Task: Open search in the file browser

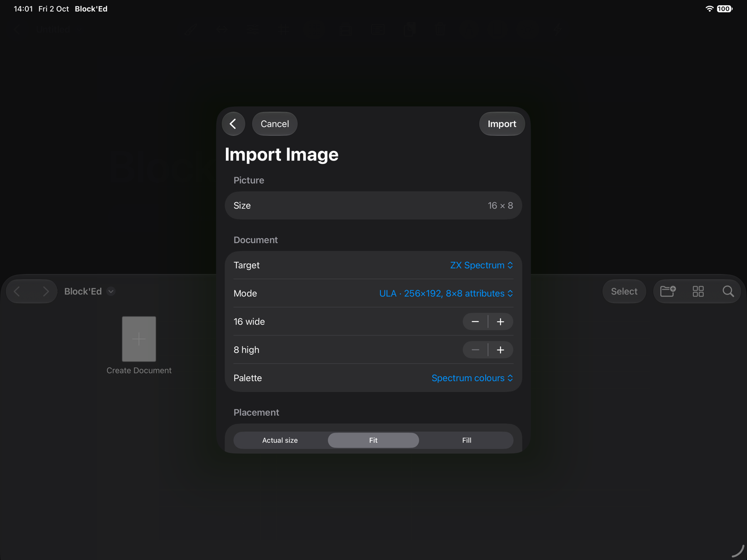Action: (x=728, y=291)
